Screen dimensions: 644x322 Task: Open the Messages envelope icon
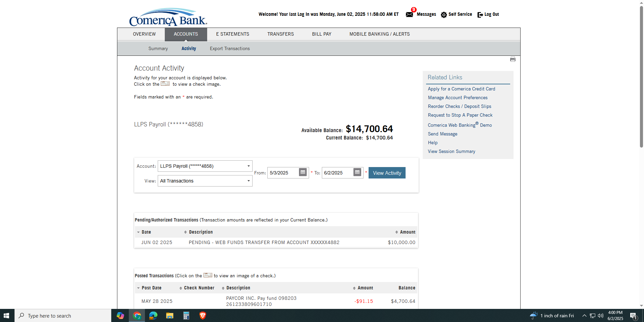click(x=409, y=14)
